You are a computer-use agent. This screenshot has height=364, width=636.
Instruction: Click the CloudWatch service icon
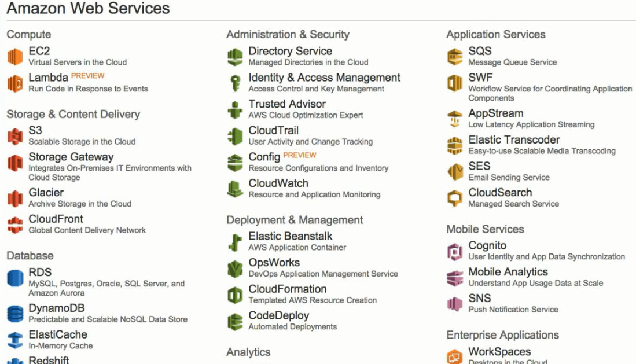tap(235, 189)
